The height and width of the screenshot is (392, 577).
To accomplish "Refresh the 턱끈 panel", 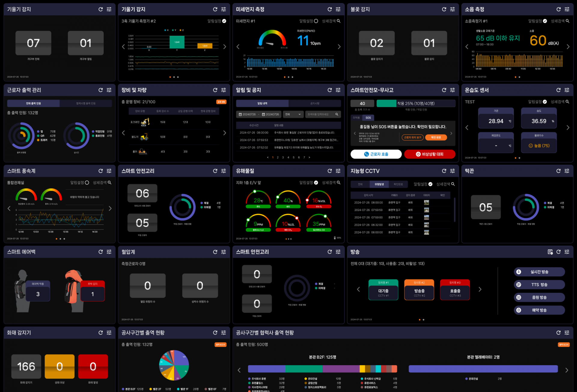I will 558,171.
